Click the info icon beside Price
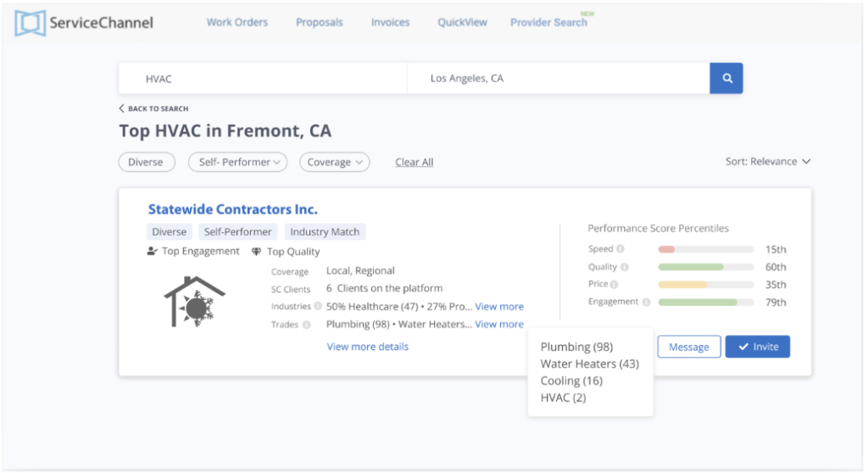 pyautogui.click(x=615, y=285)
